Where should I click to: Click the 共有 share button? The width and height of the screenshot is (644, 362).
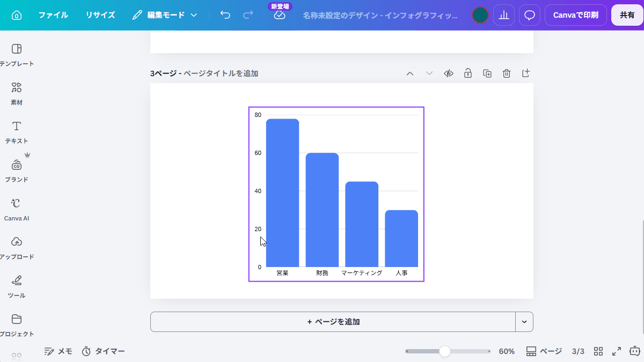pos(627,15)
